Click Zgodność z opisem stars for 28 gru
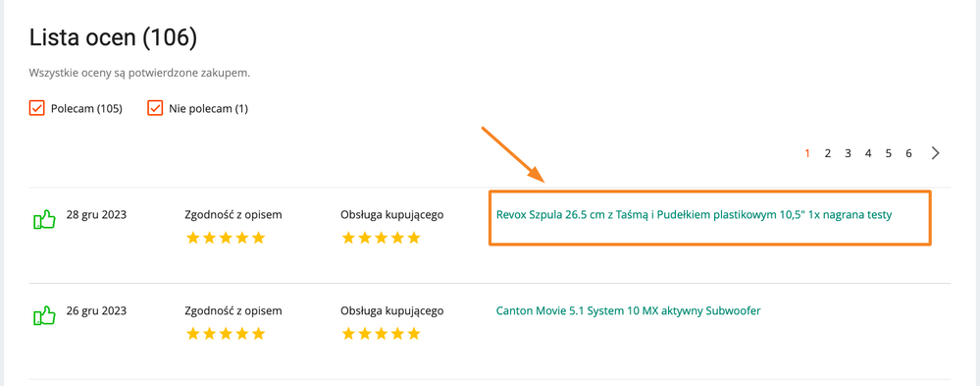Viewport: 980px width, 386px height. [226, 238]
